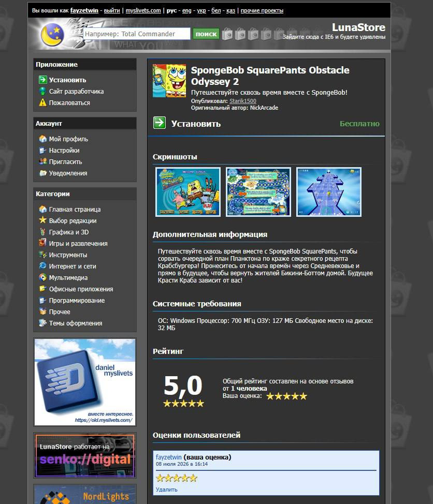Open the прочие проекты link

tap(262, 10)
